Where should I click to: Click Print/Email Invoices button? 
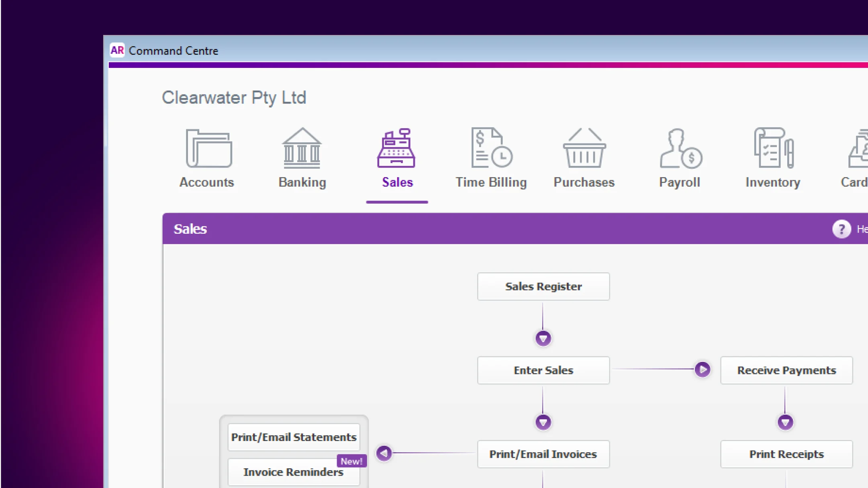coord(543,454)
